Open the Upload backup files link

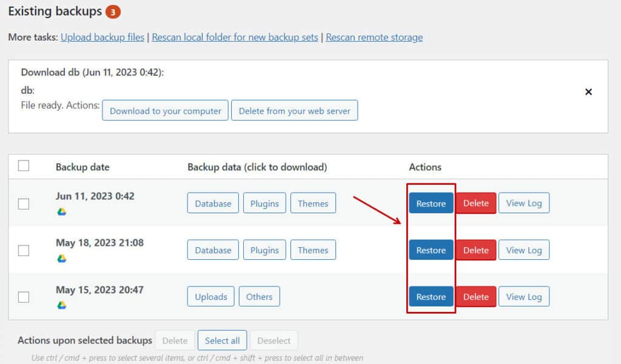point(102,37)
